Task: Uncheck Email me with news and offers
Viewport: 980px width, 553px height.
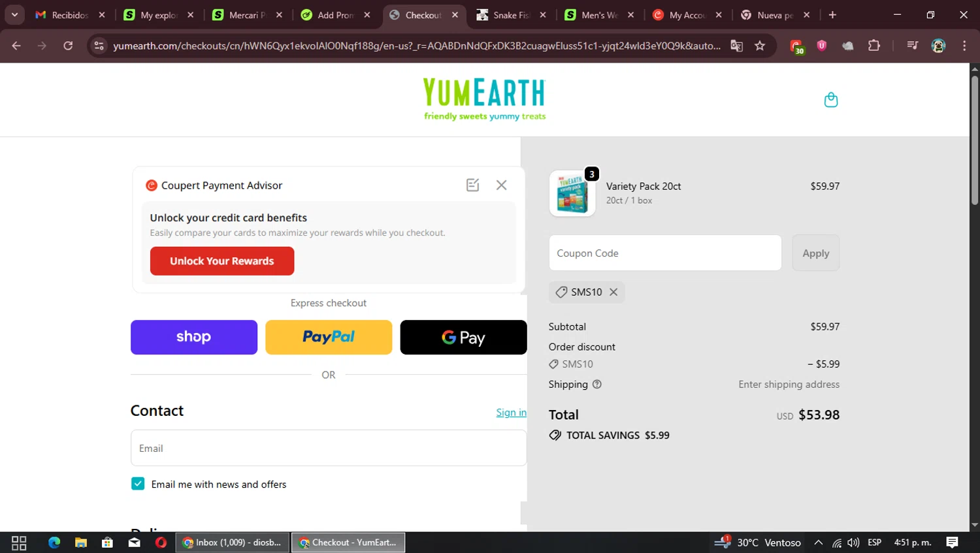Action: pyautogui.click(x=138, y=484)
